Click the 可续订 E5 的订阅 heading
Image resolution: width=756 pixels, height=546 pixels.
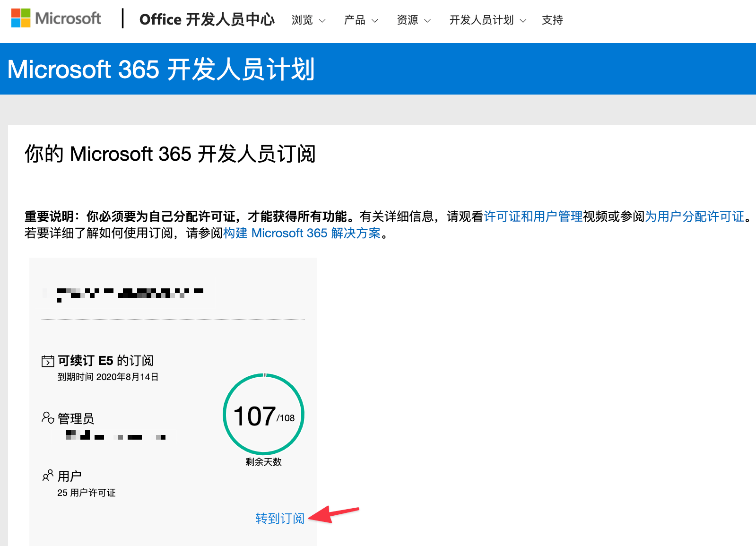[x=105, y=361]
